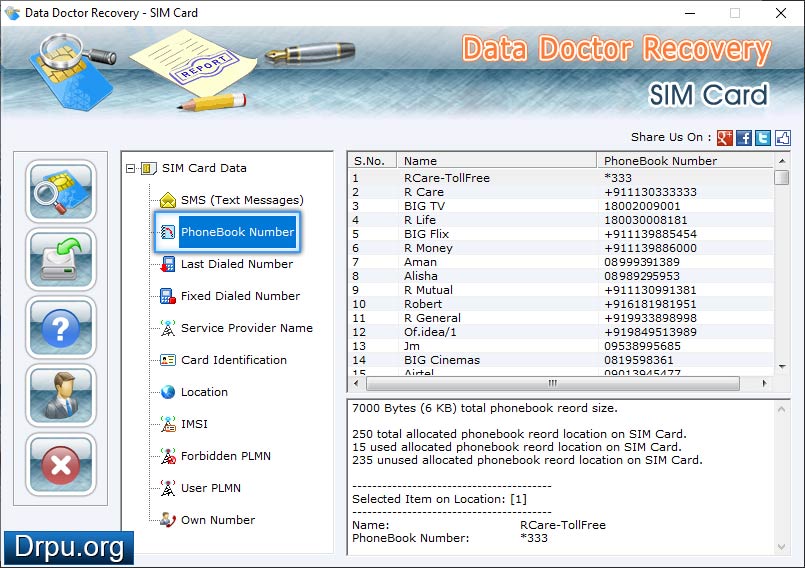Click the Name column header
805x568 pixels.
(x=496, y=161)
